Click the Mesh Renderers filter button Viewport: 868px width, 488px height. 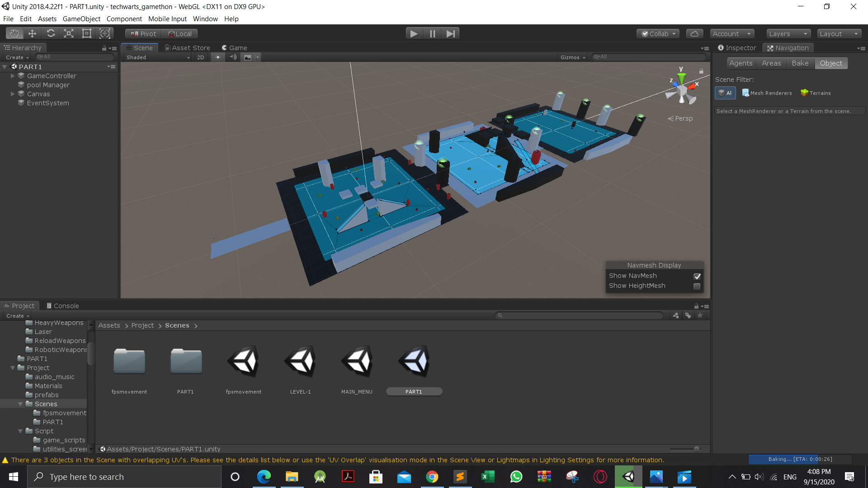tap(767, 93)
